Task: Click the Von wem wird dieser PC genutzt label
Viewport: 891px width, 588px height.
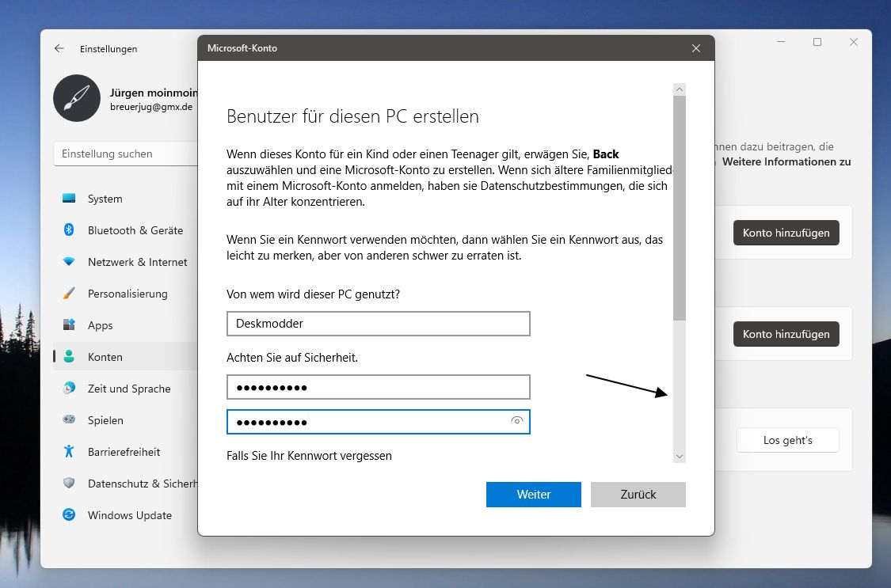Action: click(x=313, y=294)
